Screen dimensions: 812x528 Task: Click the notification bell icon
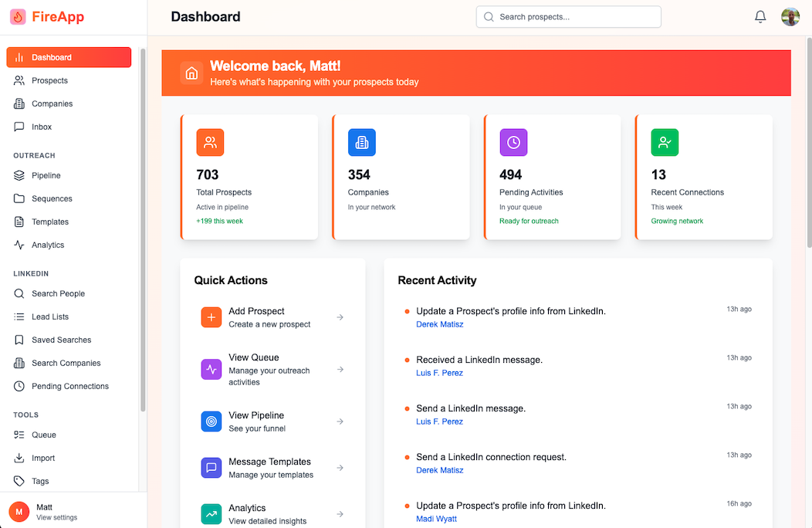pyautogui.click(x=760, y=17)
